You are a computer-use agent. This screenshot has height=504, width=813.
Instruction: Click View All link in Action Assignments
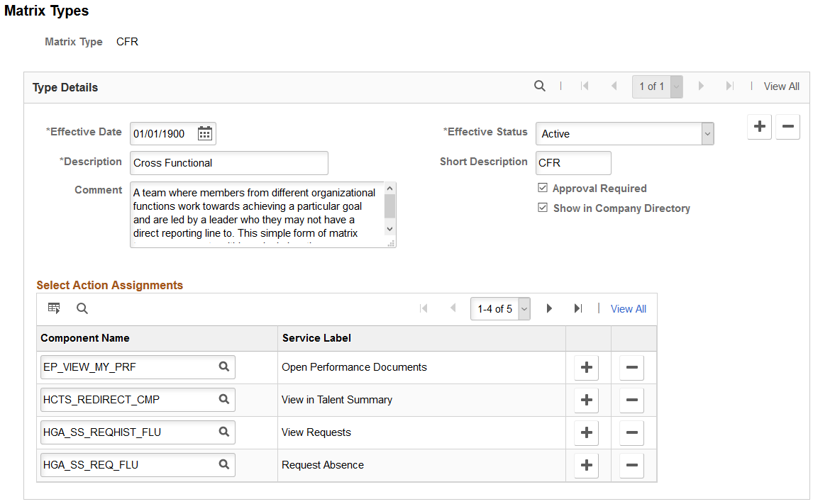pos(629,309)
